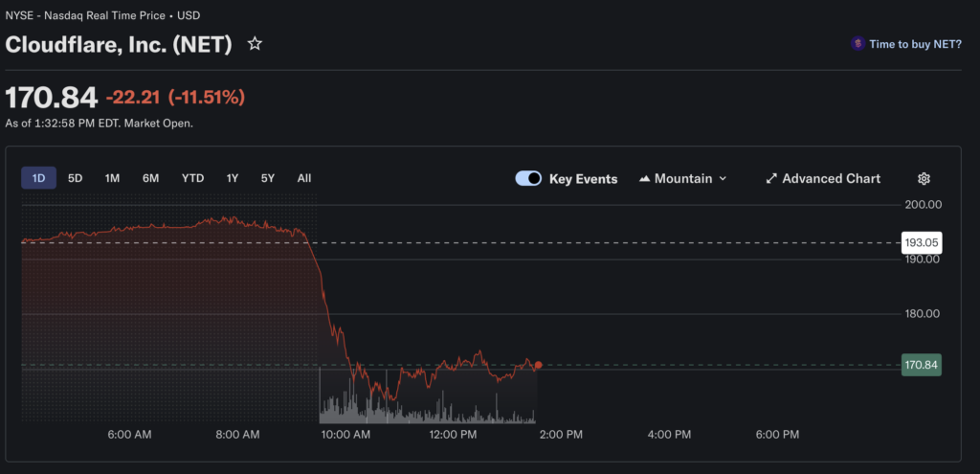
Task: Open the Time to buy NET? link
Action: coord(915,44)
